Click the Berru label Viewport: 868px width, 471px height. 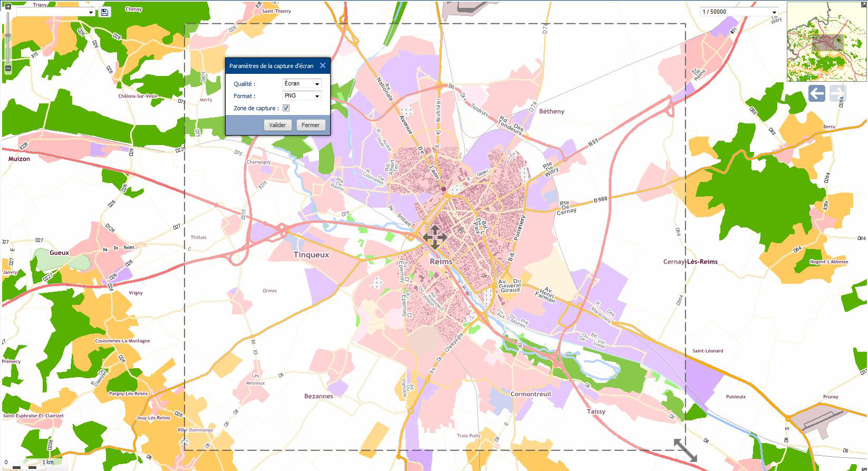pyautogui.click(x=829, y=127)
